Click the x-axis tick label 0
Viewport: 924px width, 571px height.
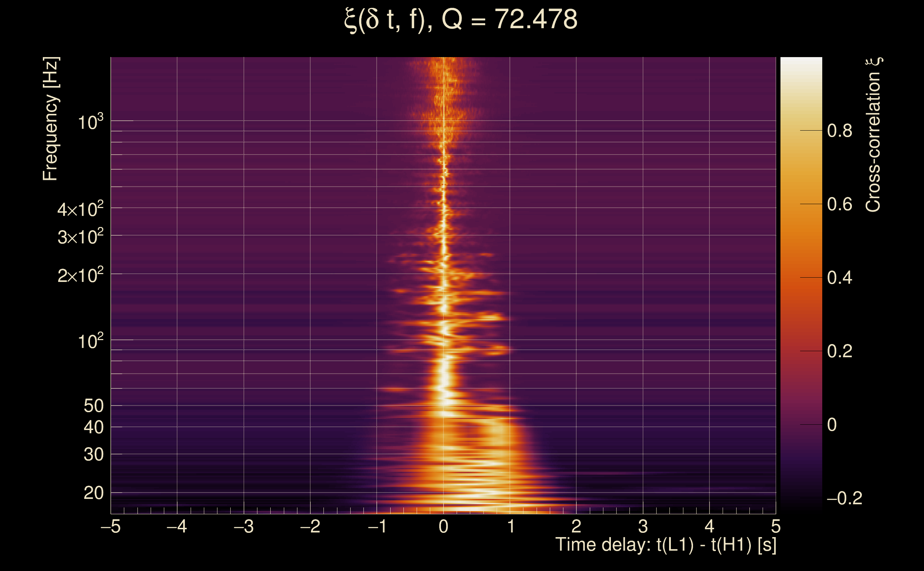click(443, 527)
